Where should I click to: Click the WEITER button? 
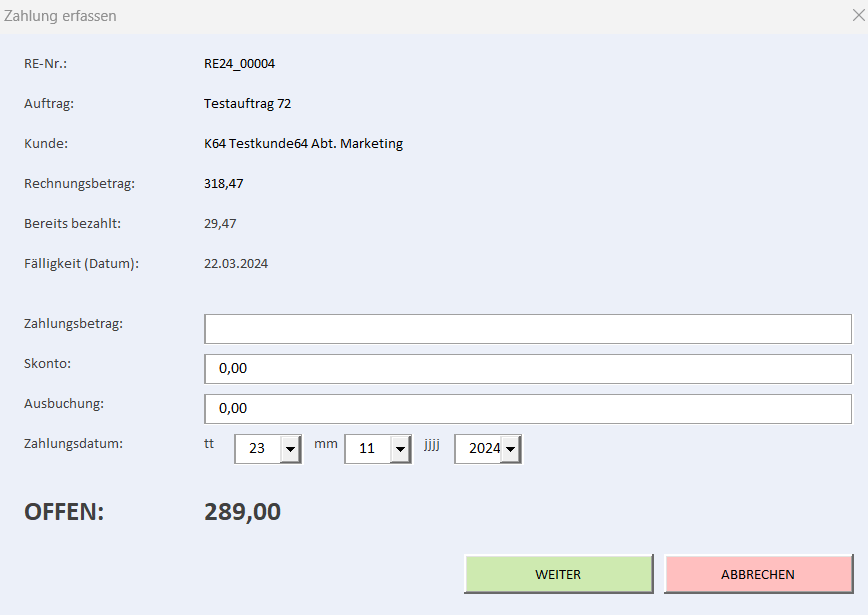(559, 574)
